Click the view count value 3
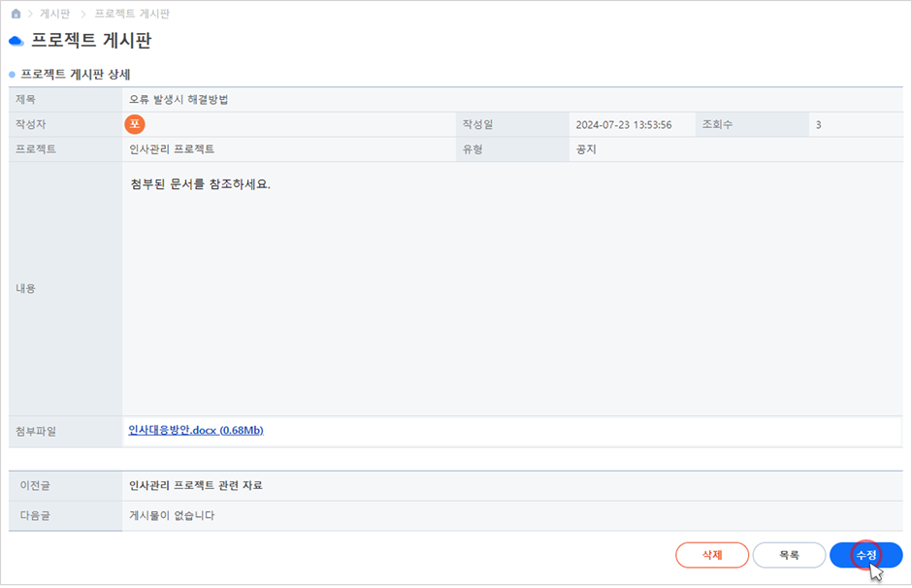Screen dimensions: 912x588 (818, 124)
